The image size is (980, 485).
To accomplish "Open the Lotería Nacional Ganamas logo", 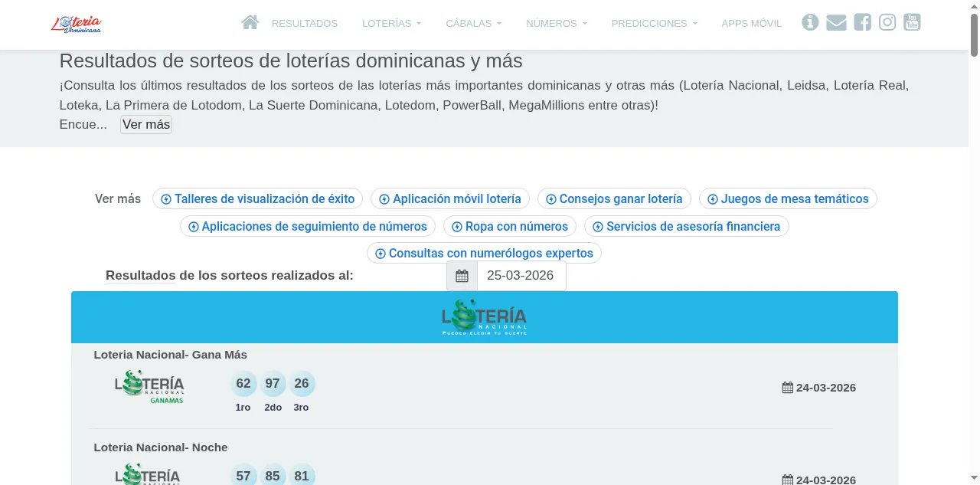I will coord(149,387).
